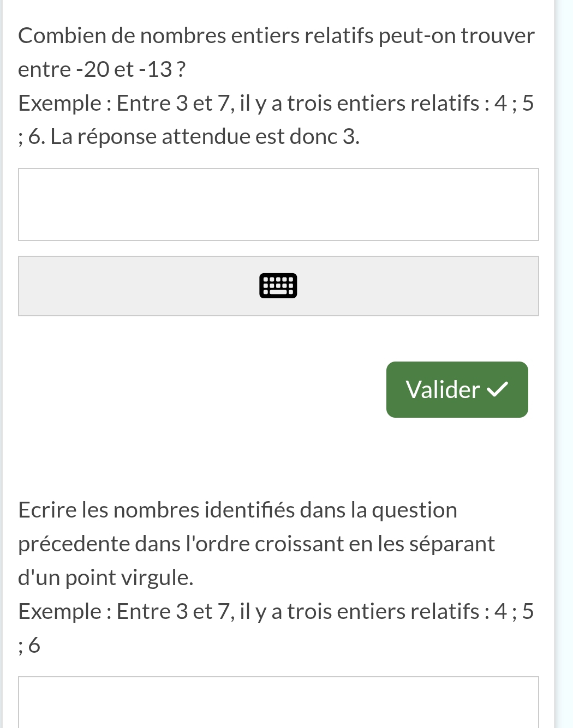Click the words "peut-on trouver"
The width and height of the screenshot is (573, 728).
pyautogui.click(x=456, y=36)
